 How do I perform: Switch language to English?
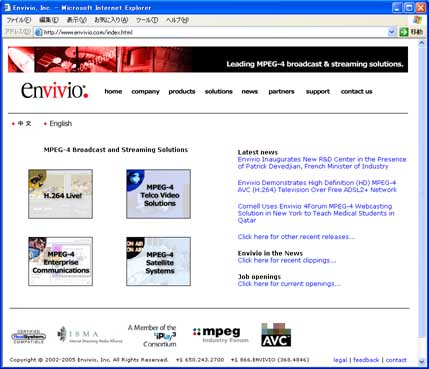tap(60, 124)
